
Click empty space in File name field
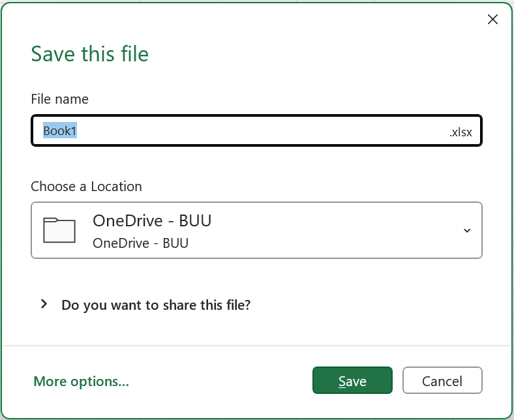coord(261,130)
